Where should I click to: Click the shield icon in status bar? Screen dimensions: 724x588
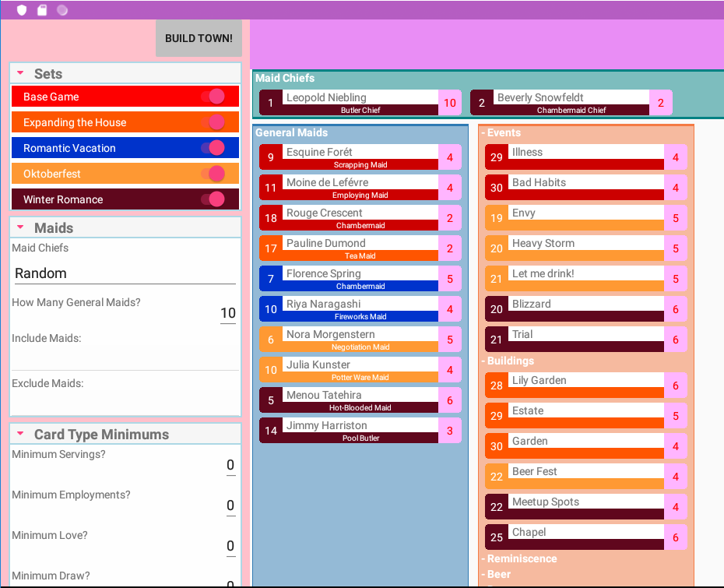click(22, 9)
